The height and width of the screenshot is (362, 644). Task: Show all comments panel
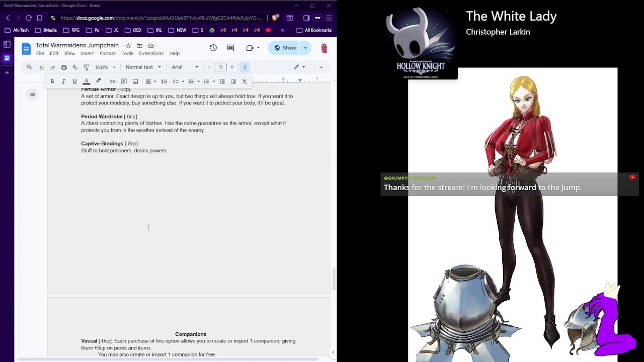[x=230, y=48]
